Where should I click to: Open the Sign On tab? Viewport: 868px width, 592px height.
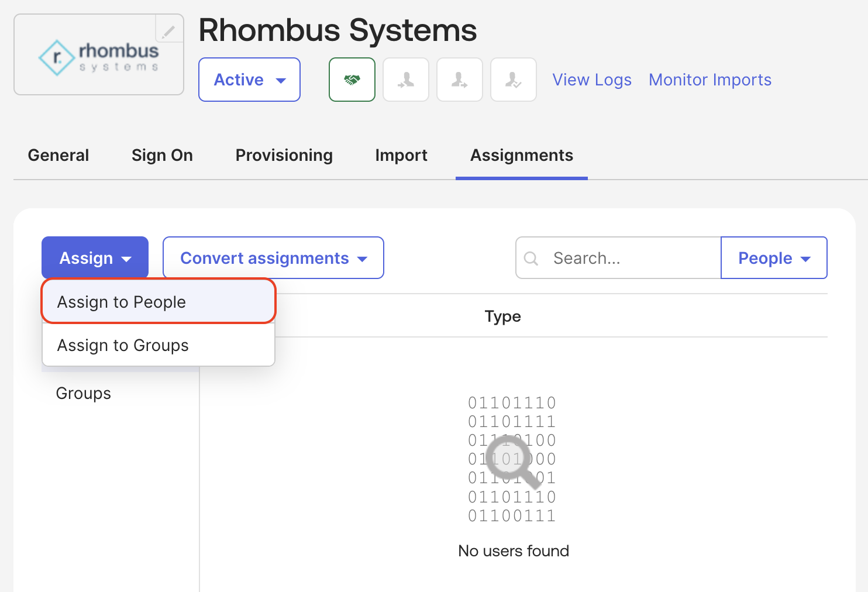(162, 155)
